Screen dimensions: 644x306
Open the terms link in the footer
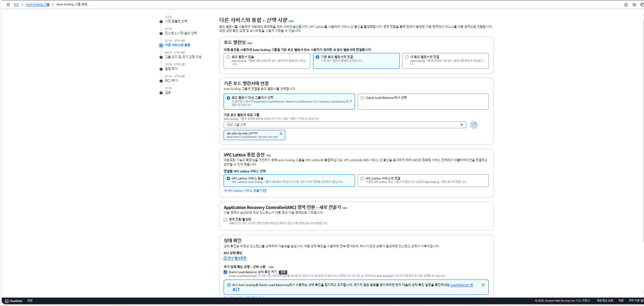click(621, 301)
